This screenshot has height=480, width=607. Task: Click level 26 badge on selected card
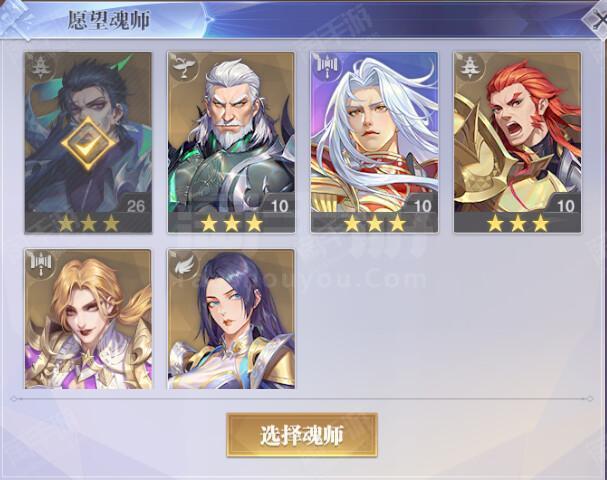tap(136, 206)
